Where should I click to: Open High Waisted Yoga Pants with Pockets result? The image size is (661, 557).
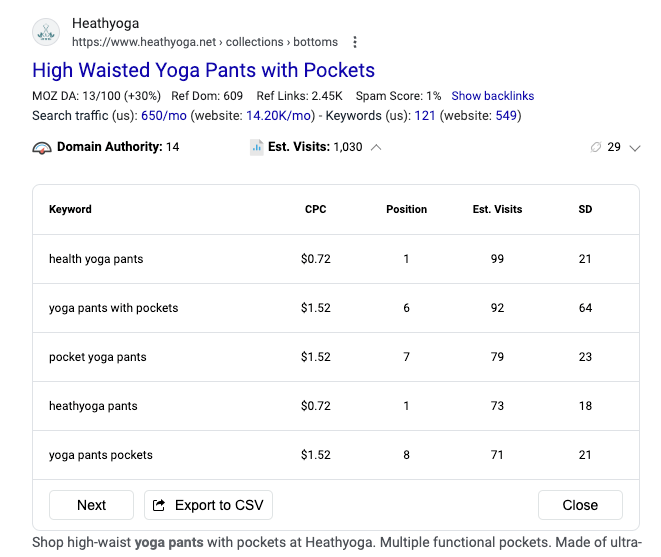coord(203,70)
